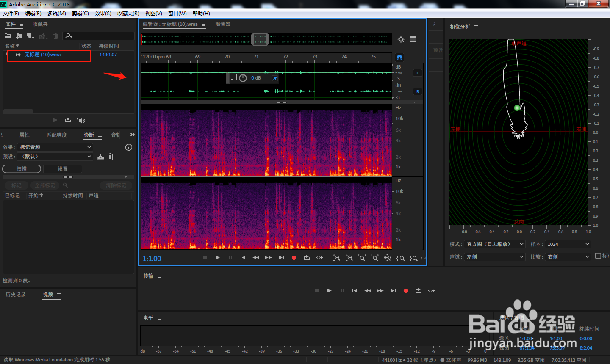The image size is (610, 364).
Task: Fast forward in the Transport panel
Action: pos(380,291)
